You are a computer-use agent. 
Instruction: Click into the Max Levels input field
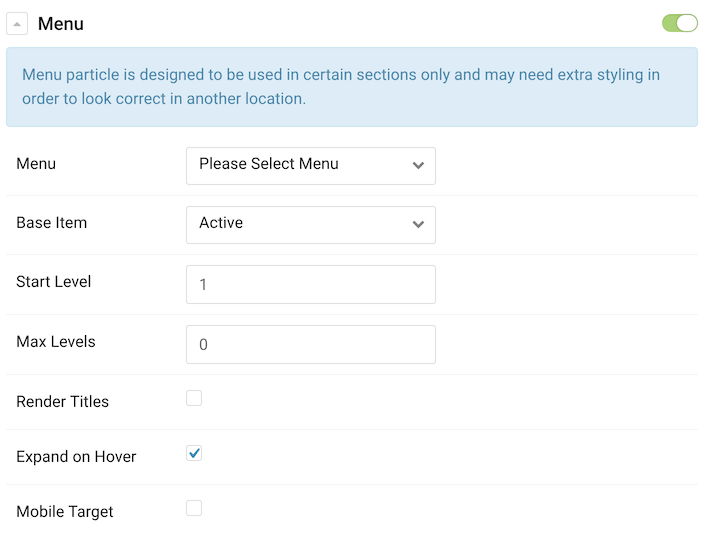tap(310, 344)
